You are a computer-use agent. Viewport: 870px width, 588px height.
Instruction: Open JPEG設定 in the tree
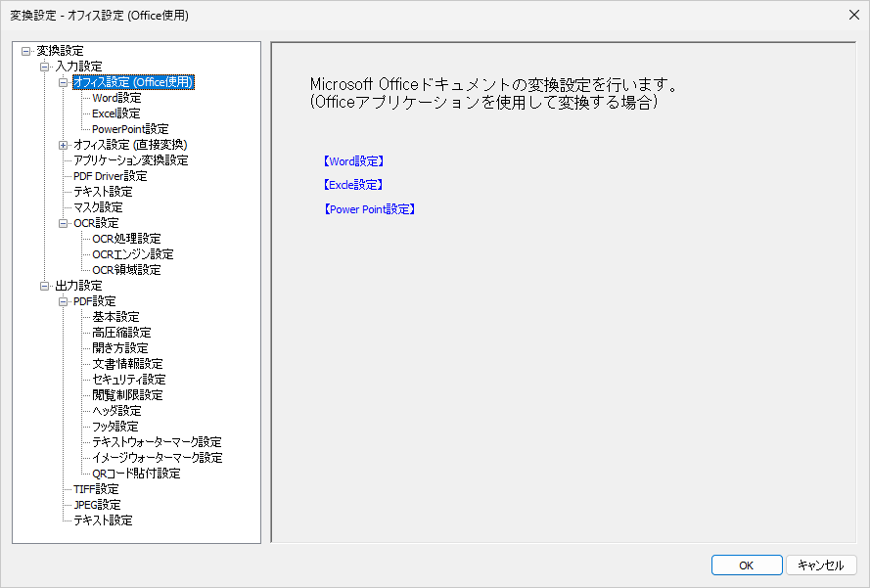click(x=97, y=505)
